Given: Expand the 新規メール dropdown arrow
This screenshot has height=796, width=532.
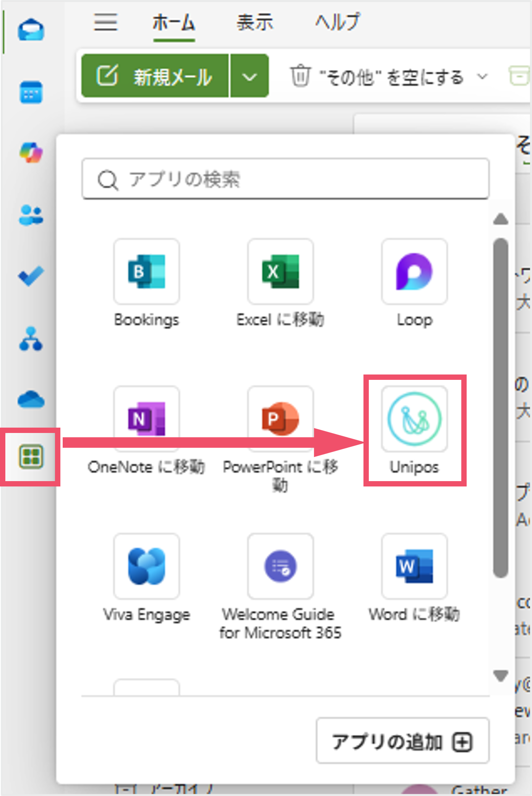Looking at the screenshot, I should [x=249, y=76].
